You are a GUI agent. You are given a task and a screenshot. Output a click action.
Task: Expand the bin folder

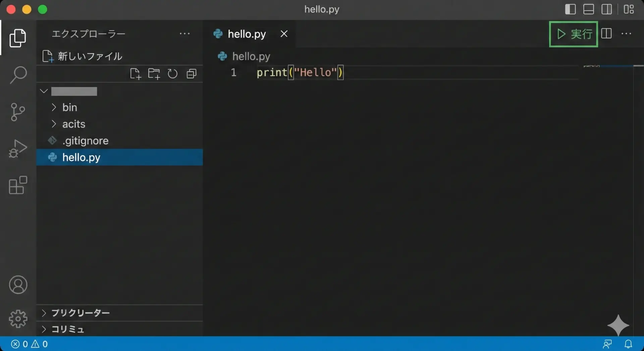point(69,107)
